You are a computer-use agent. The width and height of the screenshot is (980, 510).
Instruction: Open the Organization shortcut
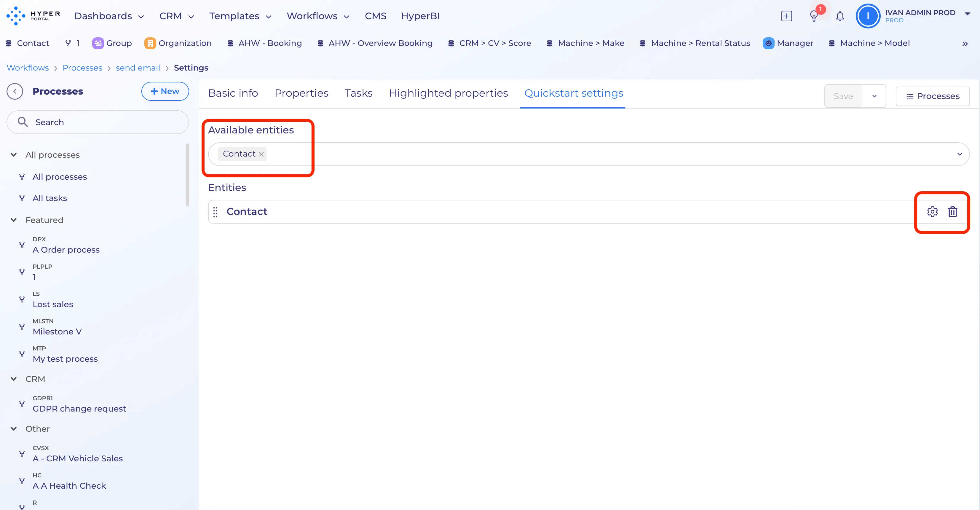[x=178, y=43]
